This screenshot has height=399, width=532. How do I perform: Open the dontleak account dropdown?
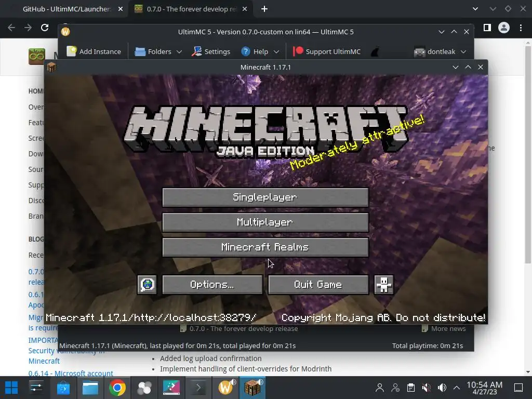(440, 51)
